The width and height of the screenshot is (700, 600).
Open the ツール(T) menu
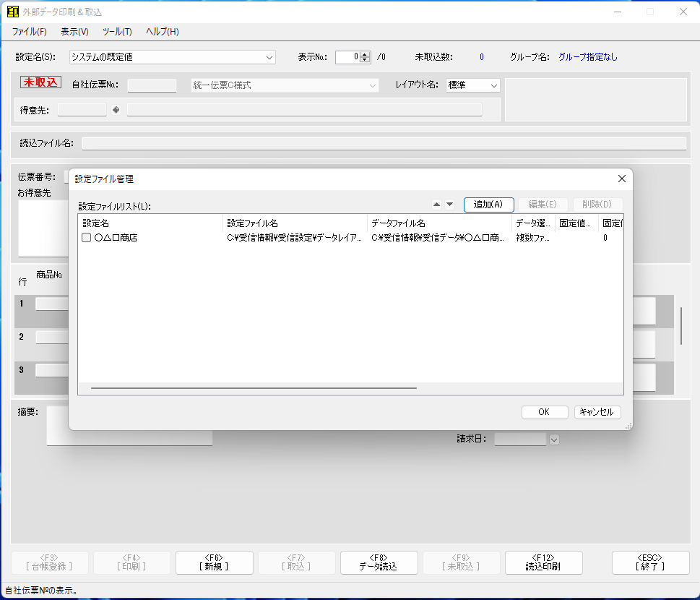(x=117, y=32)
